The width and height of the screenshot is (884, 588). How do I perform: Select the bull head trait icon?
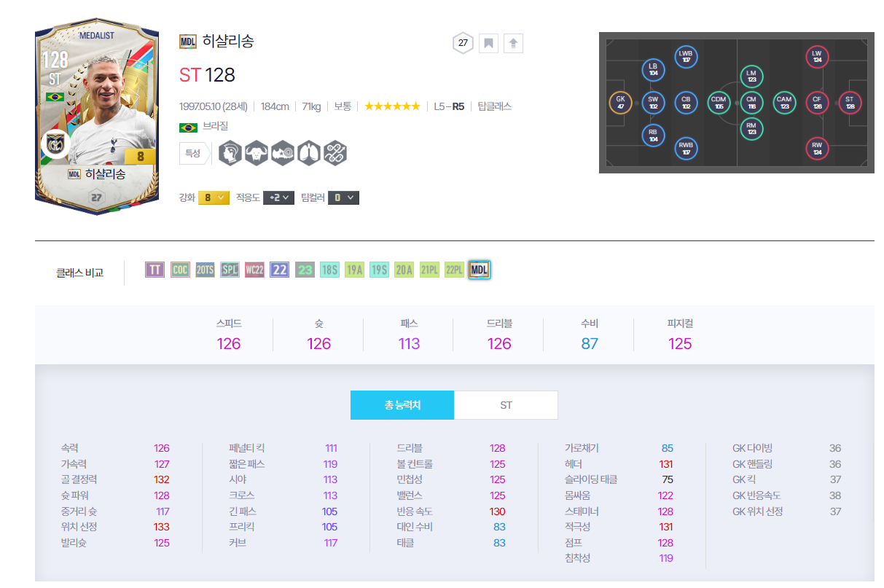click(x=257, y=152)
